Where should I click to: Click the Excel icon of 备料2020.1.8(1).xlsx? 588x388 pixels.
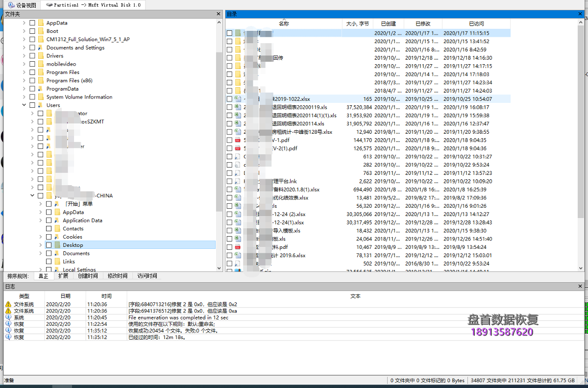238,190
